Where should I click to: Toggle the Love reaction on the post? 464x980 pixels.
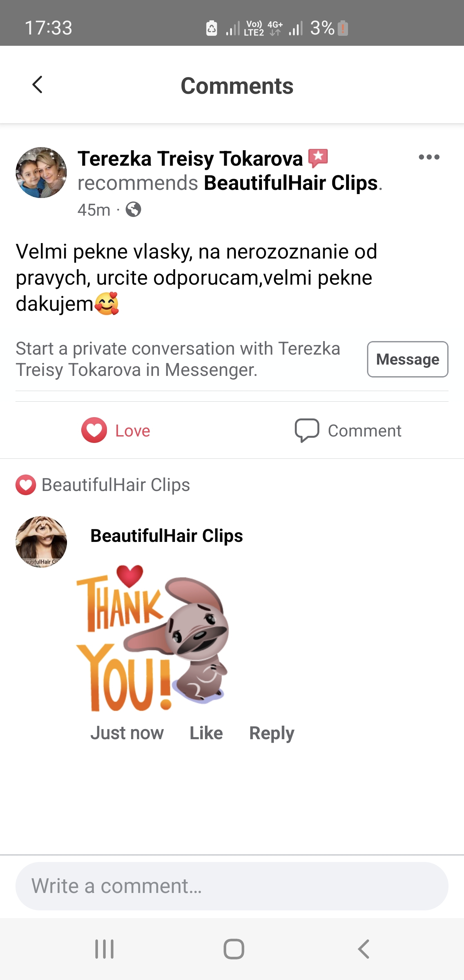pyautogui.click(x=116, y=430)
